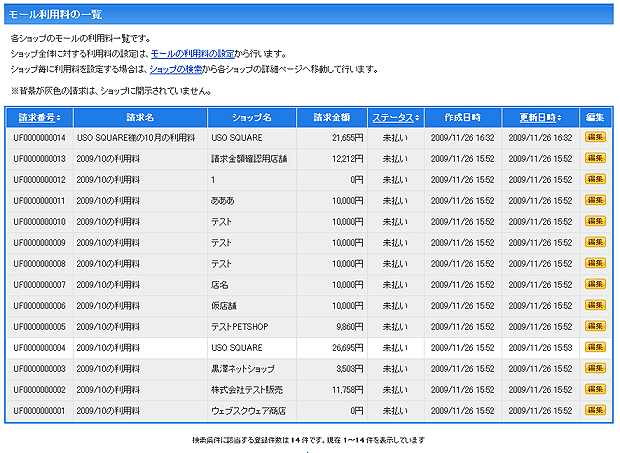
Task: Click edit icon for invoice UF0000000014
Action: (x=594, y=138)
